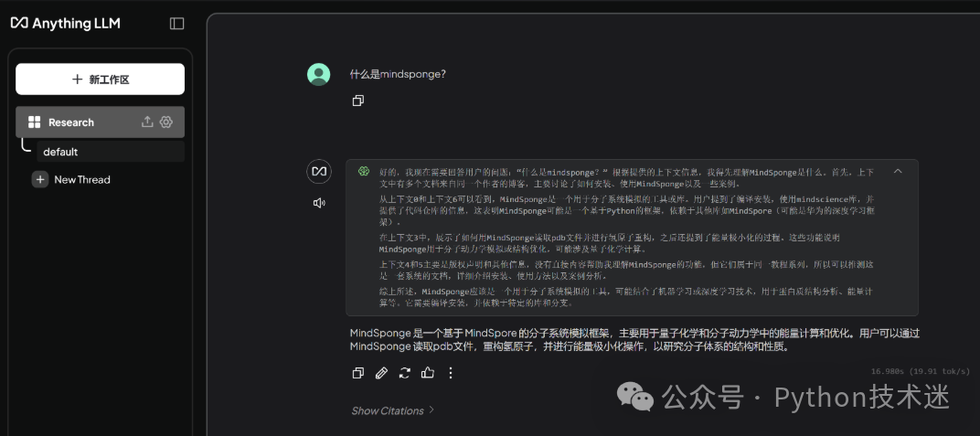The image size is (980, 436).
Task: Edit the assistant response with pencil
Action: pos(381,373)
